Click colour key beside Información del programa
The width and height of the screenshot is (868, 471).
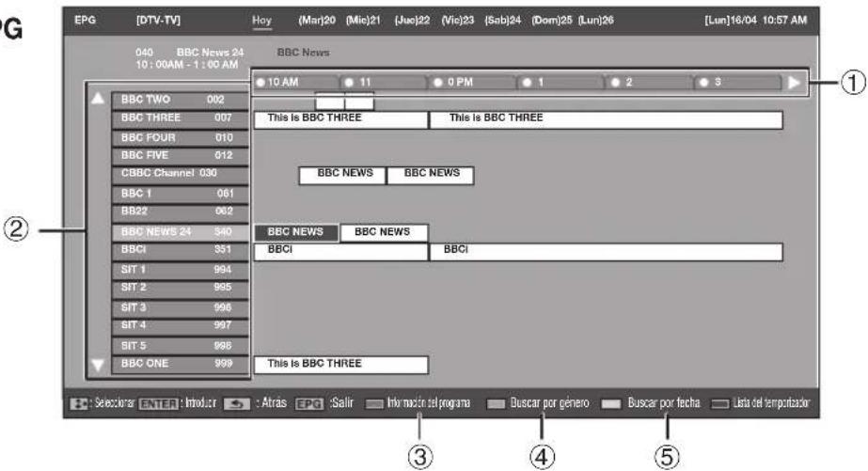click(x=374, y=404)
